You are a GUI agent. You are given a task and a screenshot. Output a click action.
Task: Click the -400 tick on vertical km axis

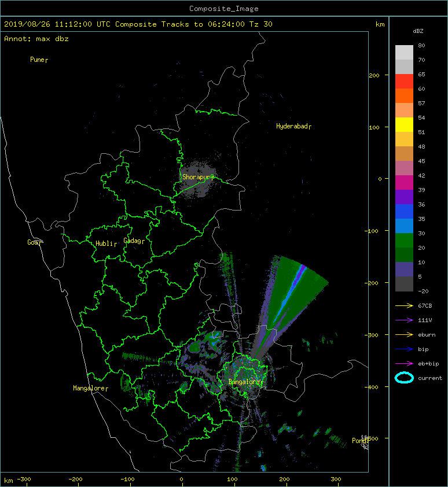click(x=371, y=387)
